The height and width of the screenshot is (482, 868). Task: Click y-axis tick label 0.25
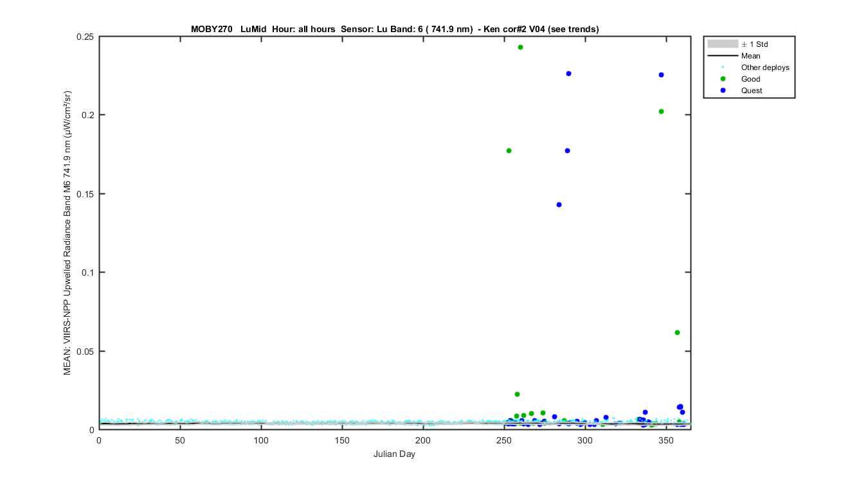click(x=86, y=37)
